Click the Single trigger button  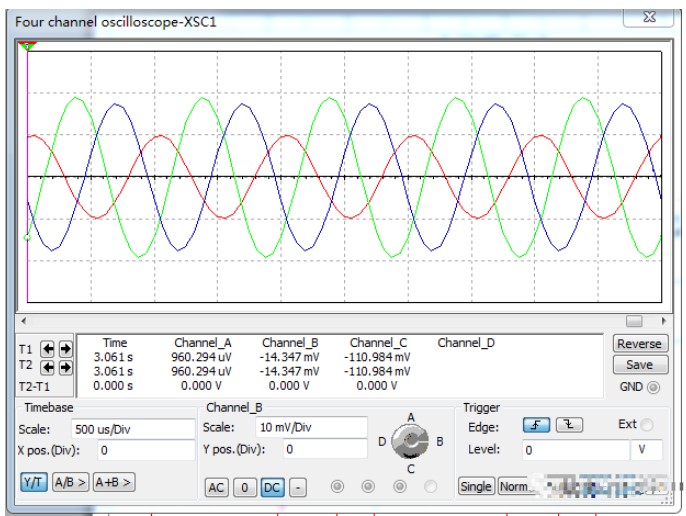click(476, 486)
